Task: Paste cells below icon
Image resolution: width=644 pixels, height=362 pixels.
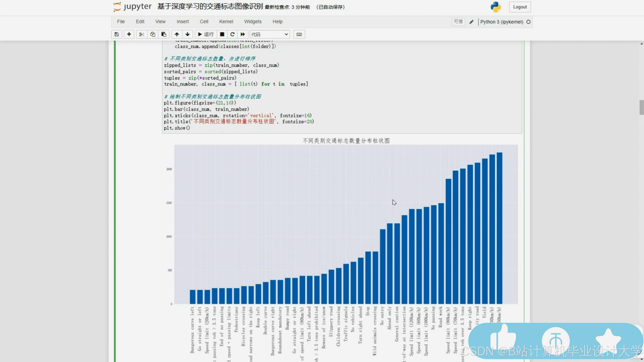Action: (x=164, y=34)
